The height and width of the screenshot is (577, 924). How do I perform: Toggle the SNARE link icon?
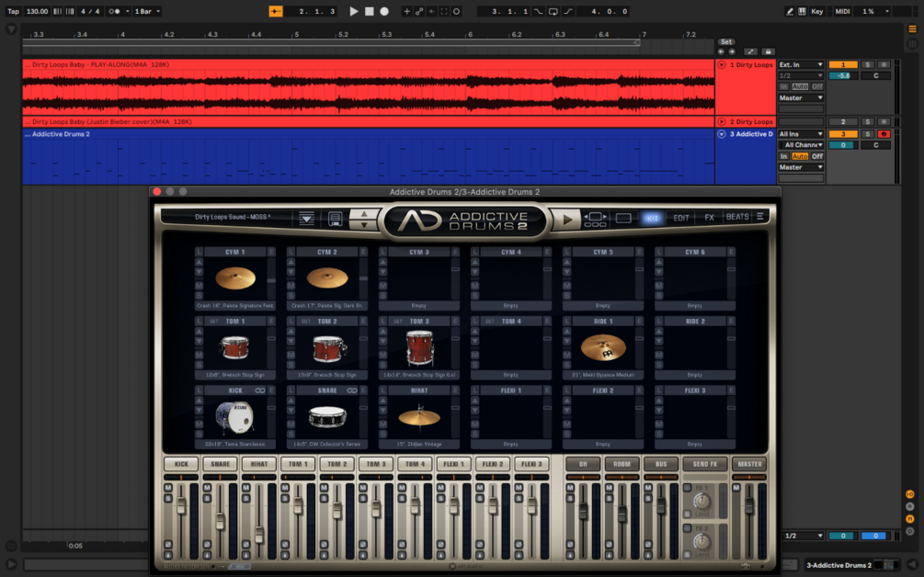352,390
